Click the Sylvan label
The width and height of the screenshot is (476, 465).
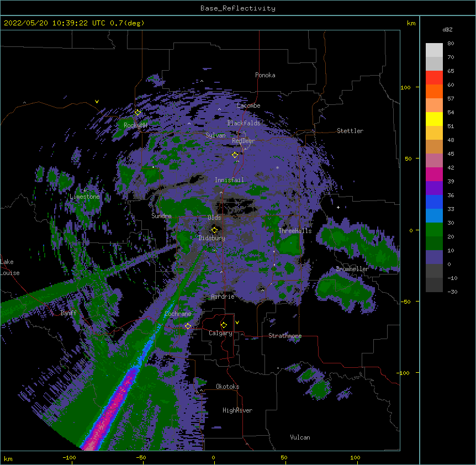point(215,135)
